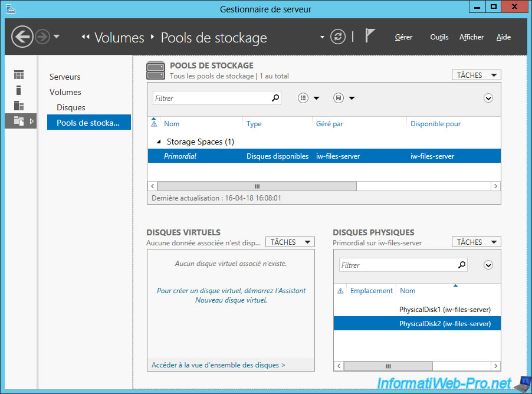The width and height of the screenshot is (532, 394).
Task: Select the Local Server sidebar icon
Action: click(x=19, y=90)
